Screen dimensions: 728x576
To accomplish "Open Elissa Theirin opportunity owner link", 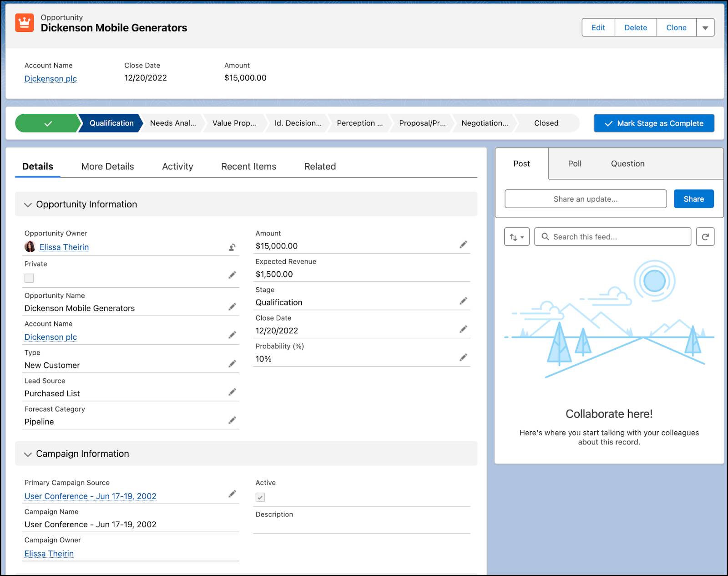I will (64, 247).
